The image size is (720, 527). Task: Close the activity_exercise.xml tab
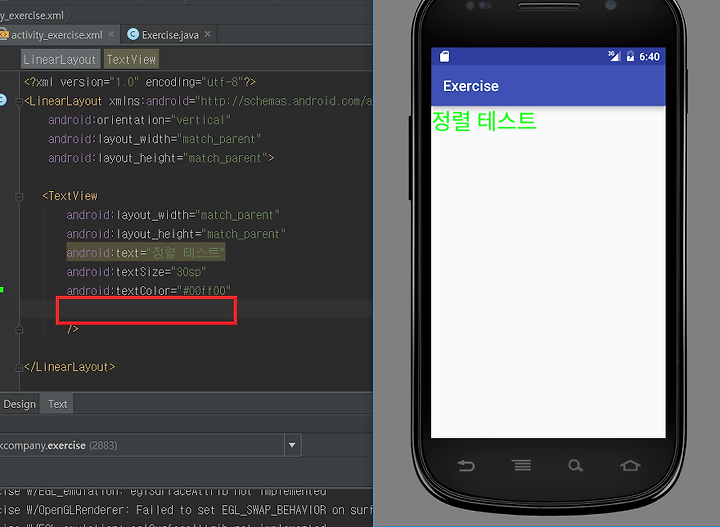pyautogui.click(x=111, y=34)
